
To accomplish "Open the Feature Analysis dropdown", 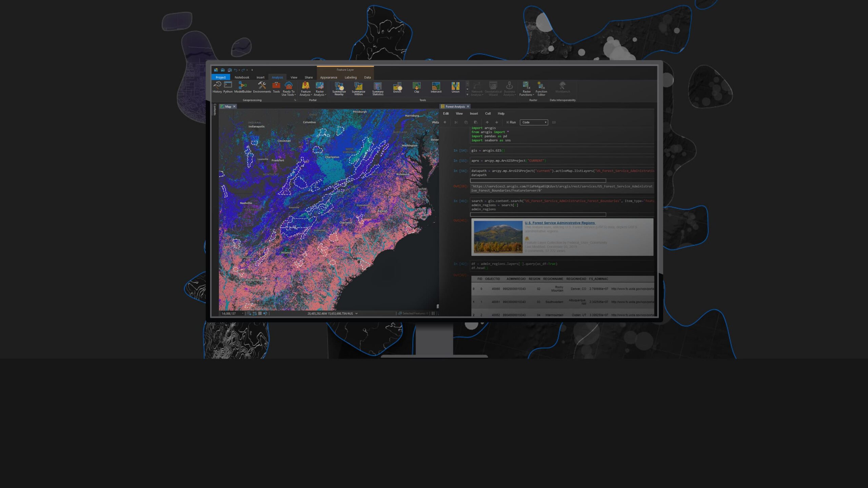I will click(306, 90).
